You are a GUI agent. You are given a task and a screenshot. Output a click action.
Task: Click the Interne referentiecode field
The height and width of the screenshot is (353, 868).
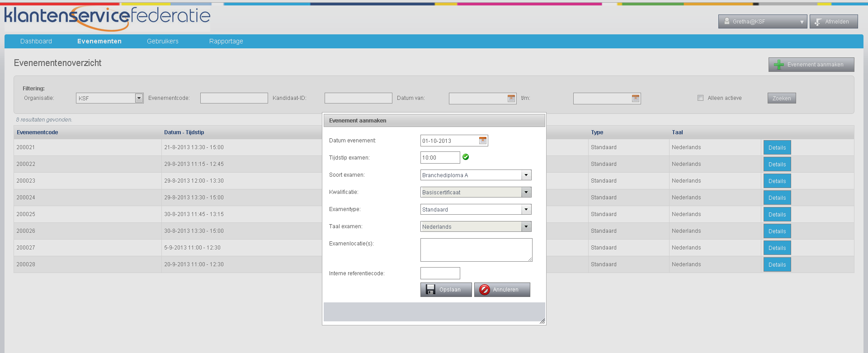pos(440,273)
